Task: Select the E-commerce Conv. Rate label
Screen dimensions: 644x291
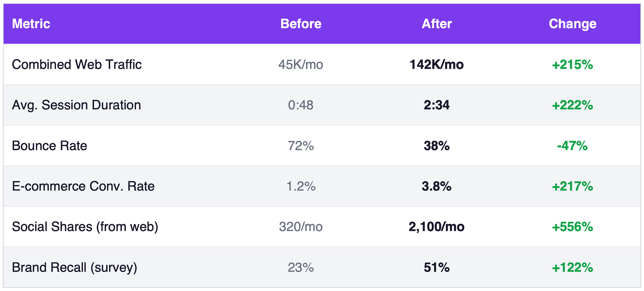Action: tap(83, 186)
